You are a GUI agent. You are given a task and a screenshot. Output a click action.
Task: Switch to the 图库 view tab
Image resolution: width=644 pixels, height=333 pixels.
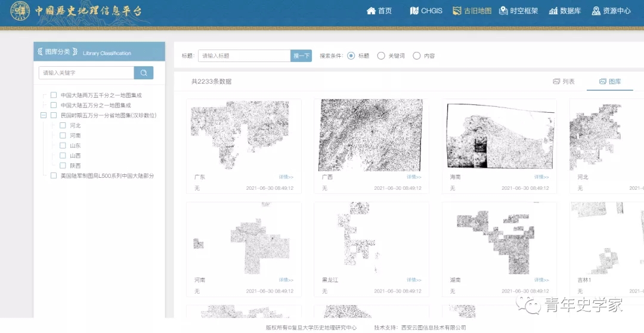610,81
